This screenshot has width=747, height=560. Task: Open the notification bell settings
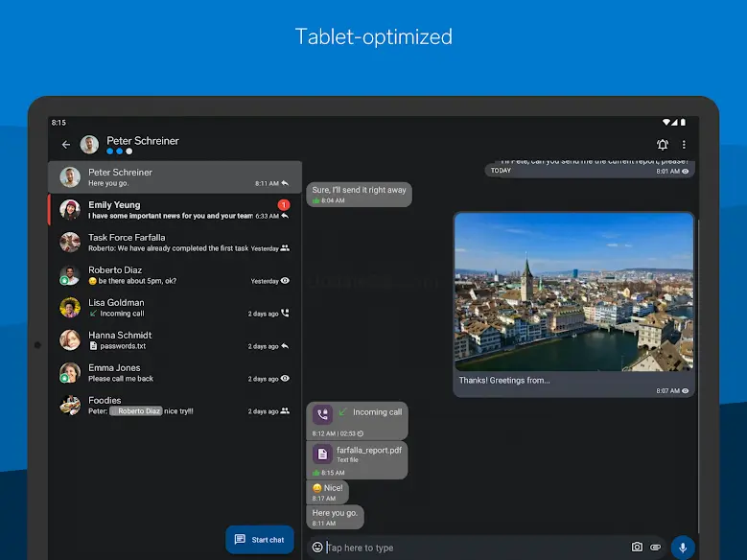663,145
